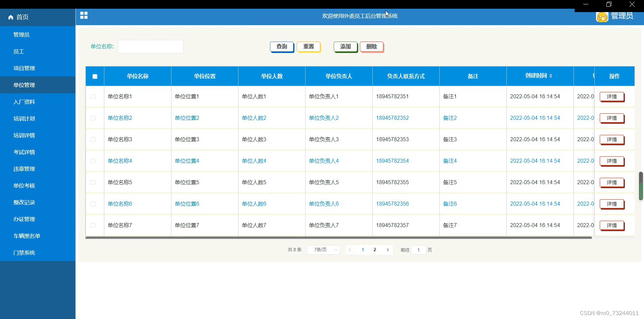Click the 添加 add button

click(345, 47)
